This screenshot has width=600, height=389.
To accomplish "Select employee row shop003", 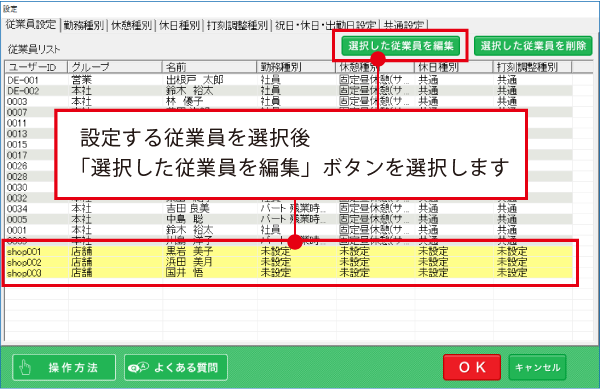I will tap(289, 273).
